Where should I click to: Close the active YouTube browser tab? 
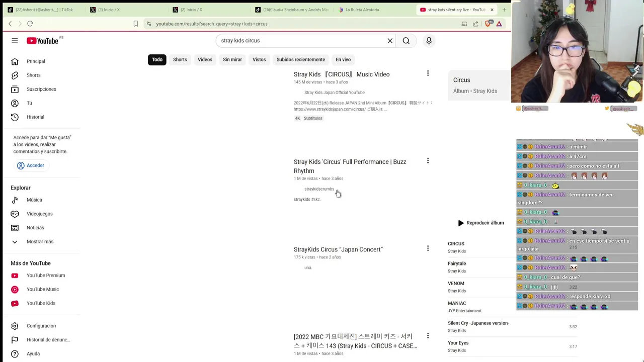click(492, 10)
